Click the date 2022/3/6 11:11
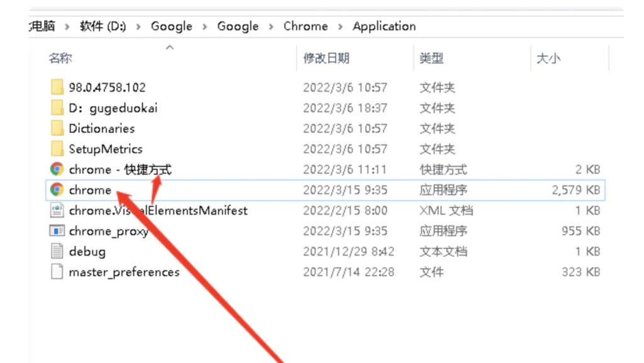Image resolution: width=644 pixels, height=363 pixels. coord(345,170)
